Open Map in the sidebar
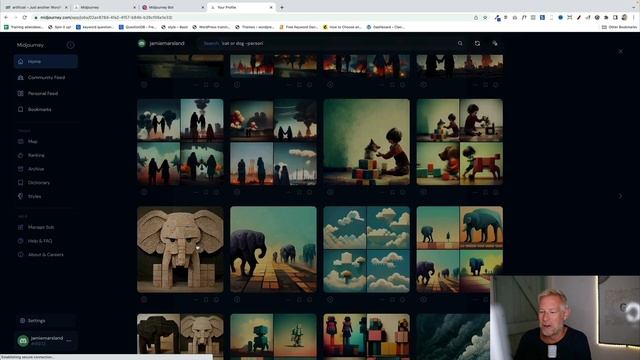The width and height of the screenshot is (640, 360). coord(46,142)
